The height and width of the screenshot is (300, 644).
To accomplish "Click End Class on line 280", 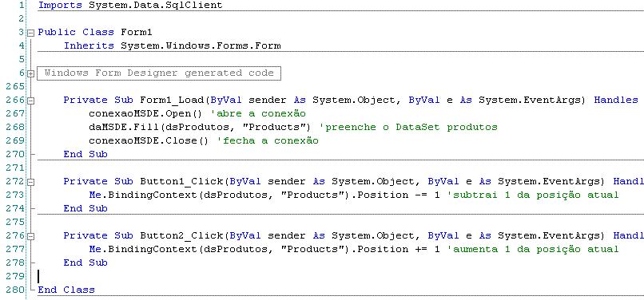I will pyautogui.click(x=66, y=290).
